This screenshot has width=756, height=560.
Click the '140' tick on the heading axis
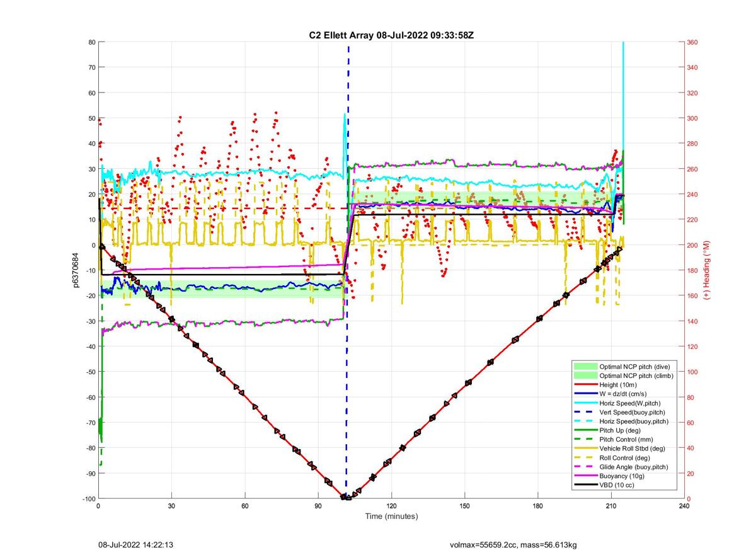click(693, 321)
